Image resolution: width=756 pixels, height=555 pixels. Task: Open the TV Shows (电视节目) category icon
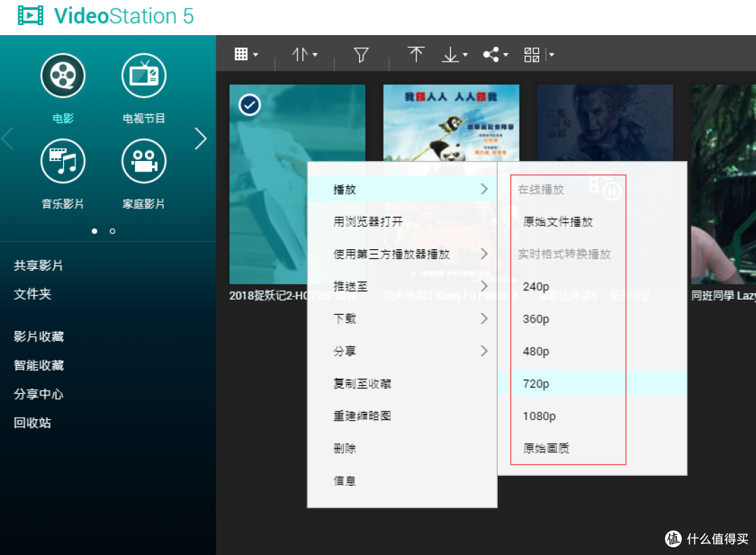pyautogui.click(x=143, y=76)
